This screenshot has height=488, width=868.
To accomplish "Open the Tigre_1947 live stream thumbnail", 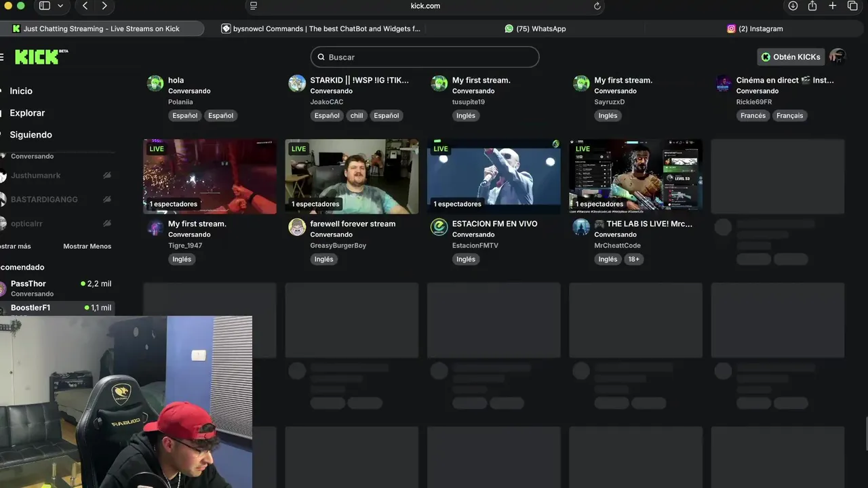I will [x=210, y=176].
